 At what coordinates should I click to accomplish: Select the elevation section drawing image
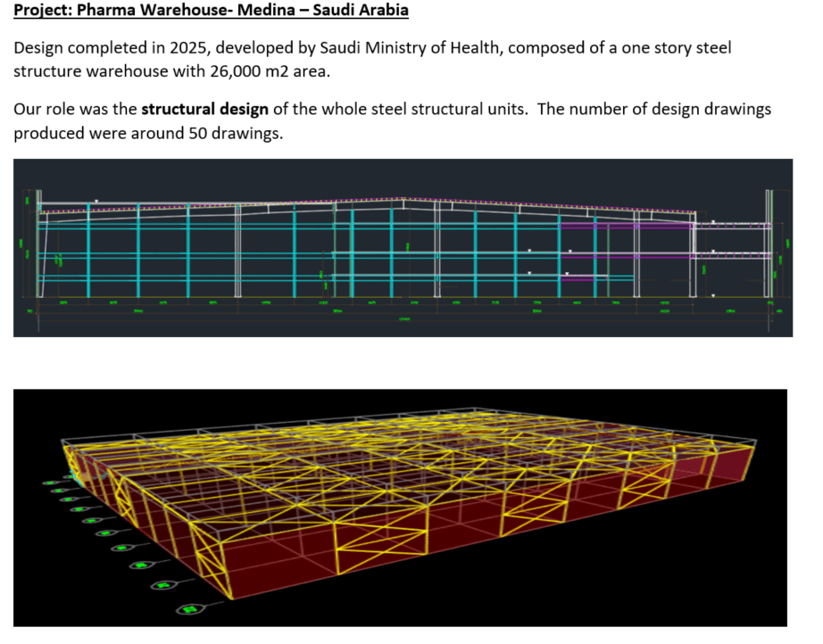point(403,247)
